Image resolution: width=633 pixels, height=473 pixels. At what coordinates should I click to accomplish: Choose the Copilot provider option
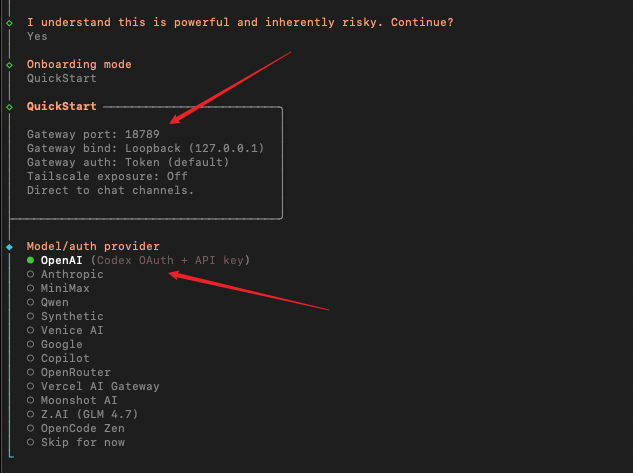(x=58, y=358)
